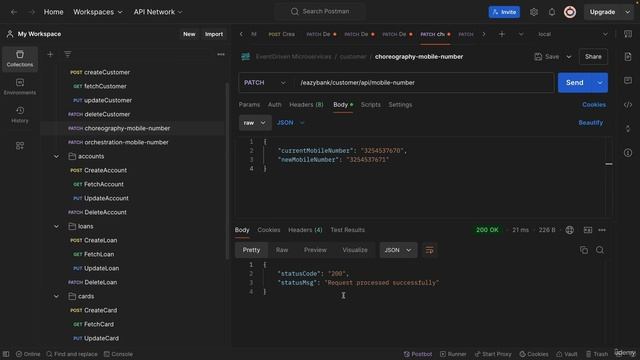Open the Console from status bar

tap(118, 354)
